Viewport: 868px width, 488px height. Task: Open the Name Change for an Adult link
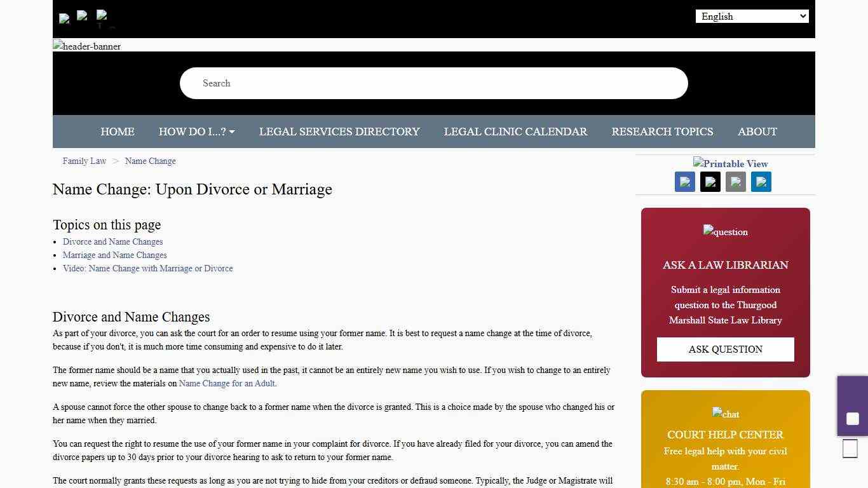pyautogui.click(x=227, y=383)
